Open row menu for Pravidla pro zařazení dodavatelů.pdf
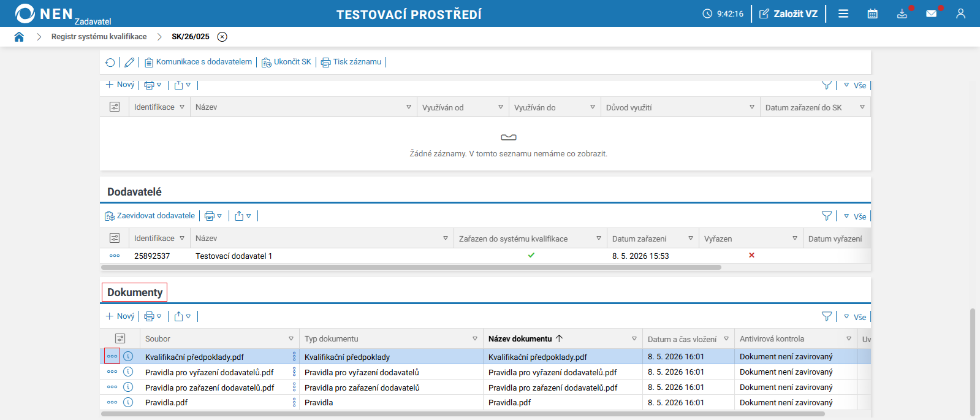Viewport: 980px width, 420px height. (x=112, y=387)
